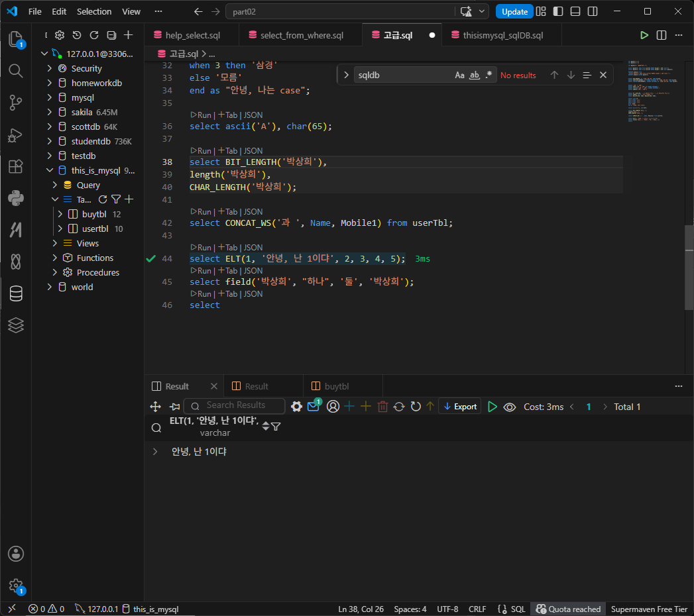Toggle Match Case in find widget

[460, 75]
